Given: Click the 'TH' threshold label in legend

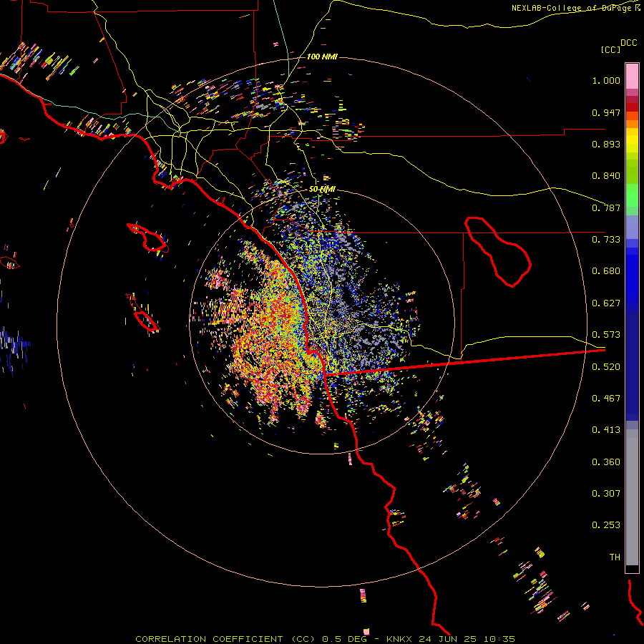Looking at the screenshot, I should pos(615,557).
